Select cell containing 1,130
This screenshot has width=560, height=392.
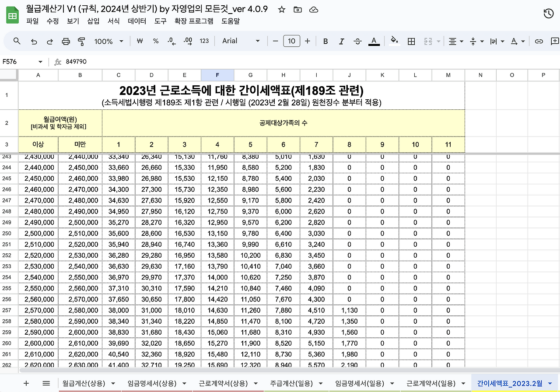[x=349, y=311]
